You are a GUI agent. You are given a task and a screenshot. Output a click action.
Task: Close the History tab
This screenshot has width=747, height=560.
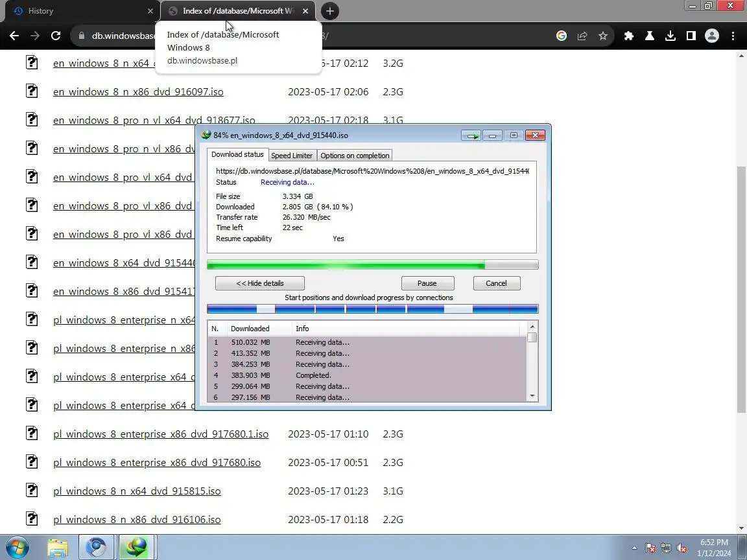click(x=150, y=11)
